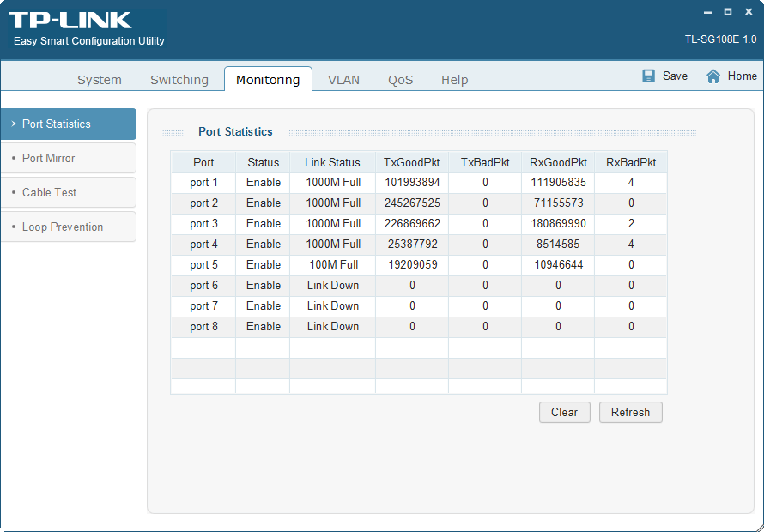Click the TP-LINK logo
This screenshot has width=764, height=532.
coord(70,21)
